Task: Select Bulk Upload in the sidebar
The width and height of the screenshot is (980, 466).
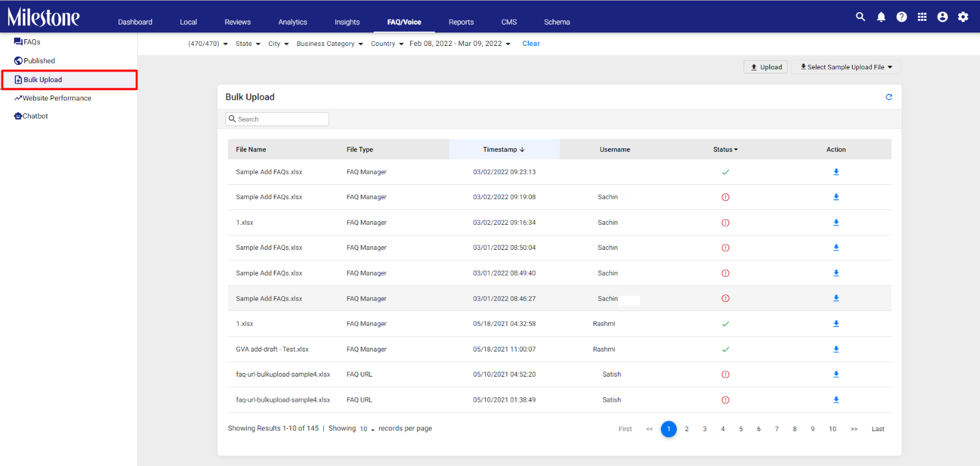Action: [69, 80]
